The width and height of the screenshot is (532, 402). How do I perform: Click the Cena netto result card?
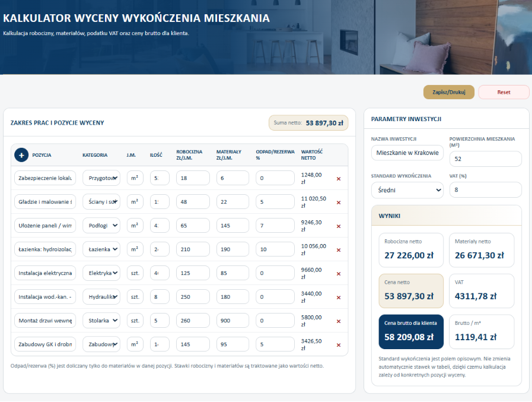point(411,291)
